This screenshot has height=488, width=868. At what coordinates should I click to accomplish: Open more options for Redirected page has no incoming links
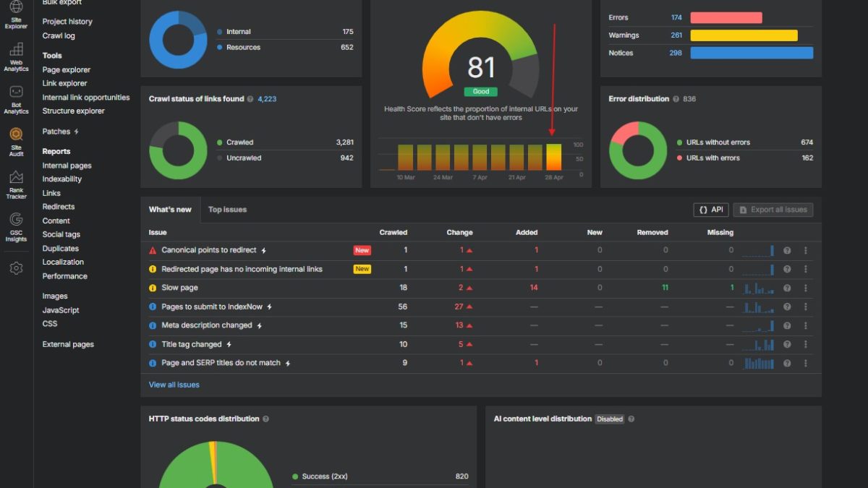(805, 269)
